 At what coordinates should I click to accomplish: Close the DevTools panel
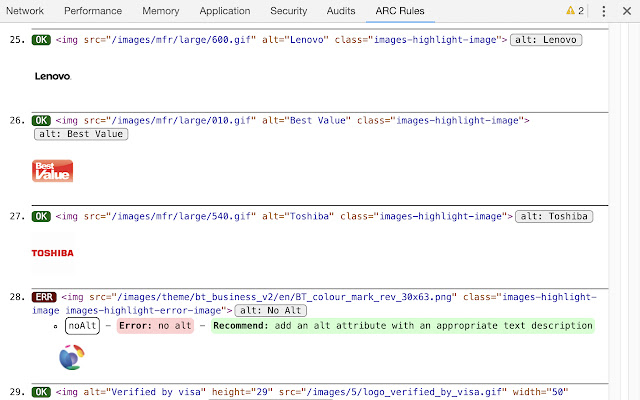[627, 11]
